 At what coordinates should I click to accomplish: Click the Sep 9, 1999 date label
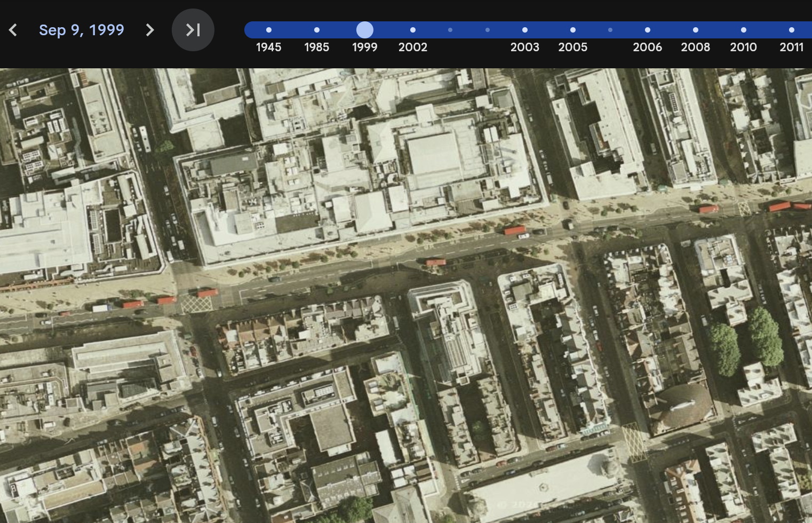point(82,30)
